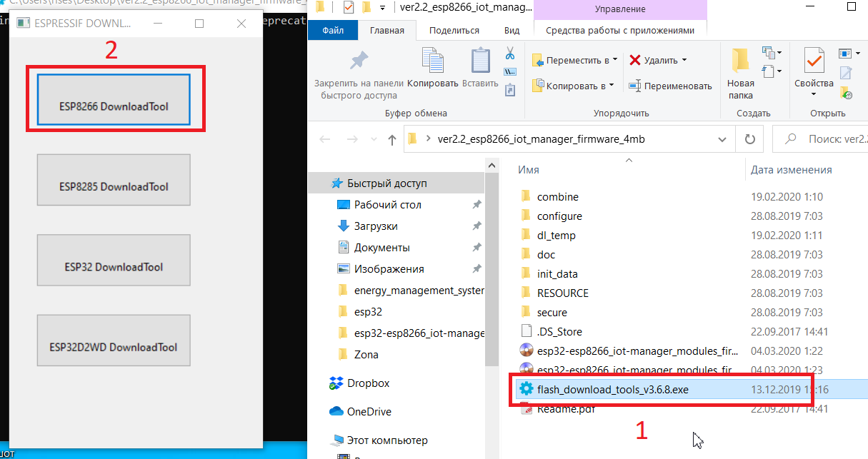Toggle the Properties checkbox in quick access toolbar

coord(349,8)
